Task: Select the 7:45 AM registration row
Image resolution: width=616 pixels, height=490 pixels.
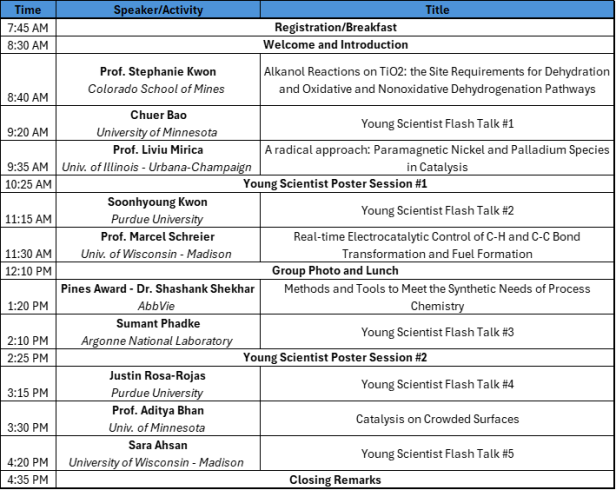Action: 335,27
